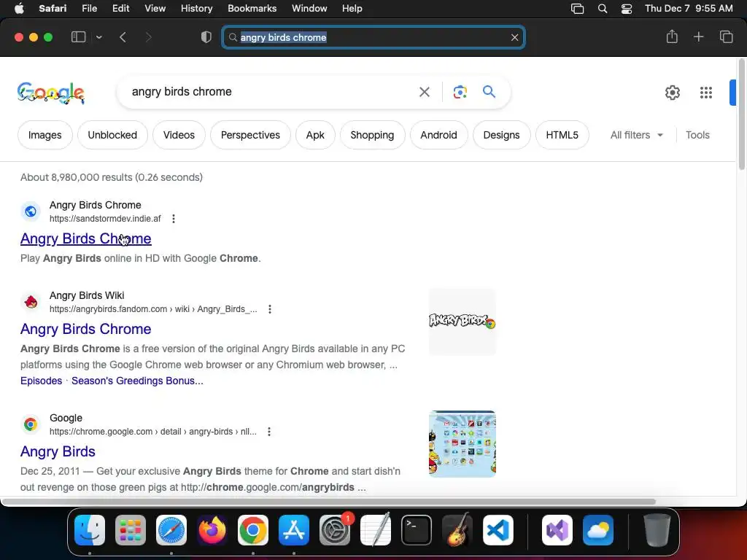Open more options for chrome.google.com result
The height and width of the screenshot is (560, 747).
[269, 432]
